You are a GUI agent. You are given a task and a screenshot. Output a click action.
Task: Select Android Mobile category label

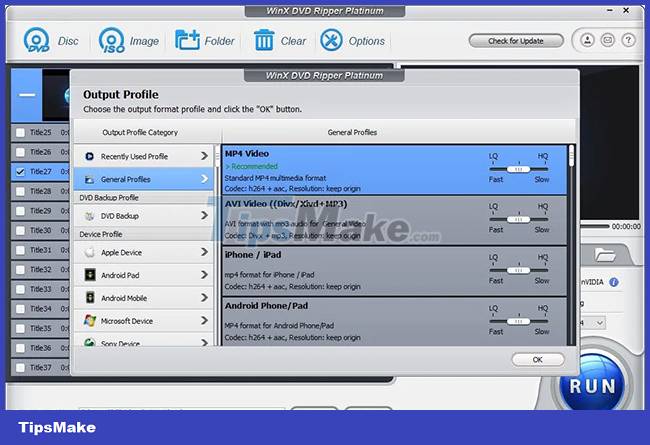coord(124,298)
